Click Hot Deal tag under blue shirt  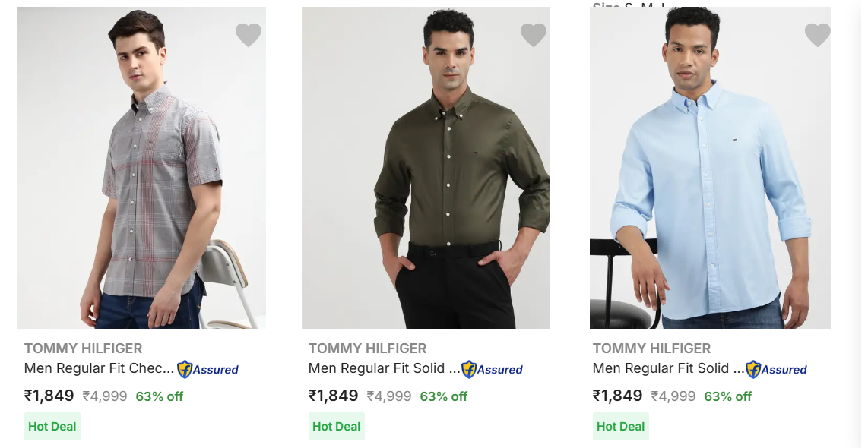point(621,426)
